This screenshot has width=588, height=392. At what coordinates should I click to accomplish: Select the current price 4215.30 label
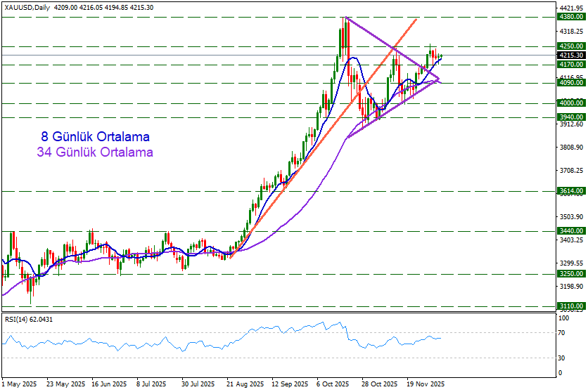tap(568, 55)
